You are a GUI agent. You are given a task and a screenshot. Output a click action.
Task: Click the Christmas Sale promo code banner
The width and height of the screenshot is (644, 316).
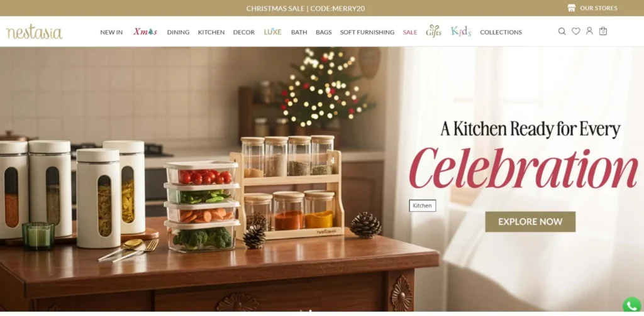306,8
